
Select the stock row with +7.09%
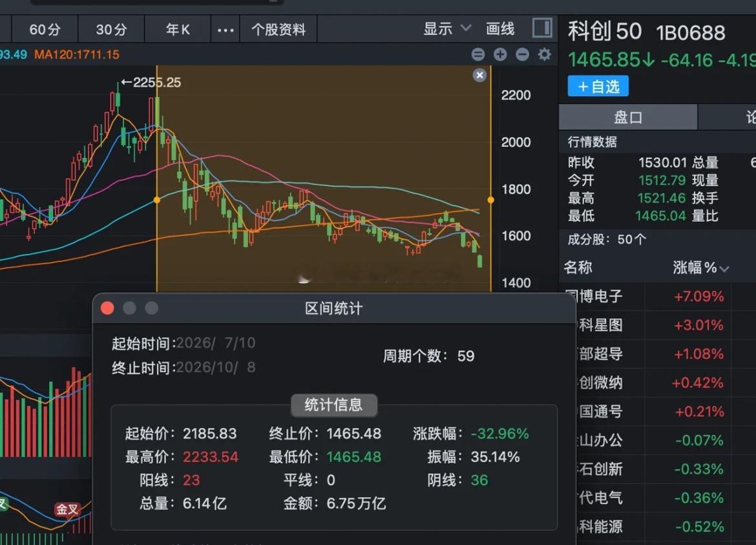point(666,296)
